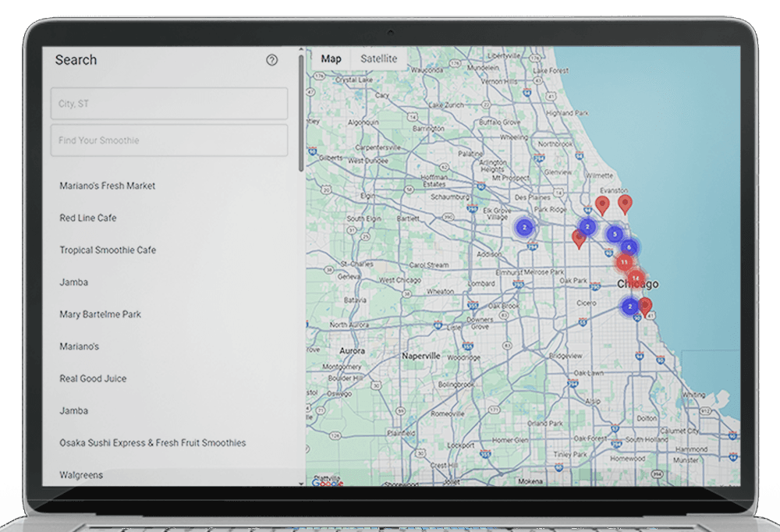Click the City, ST input field

(169, 104)
